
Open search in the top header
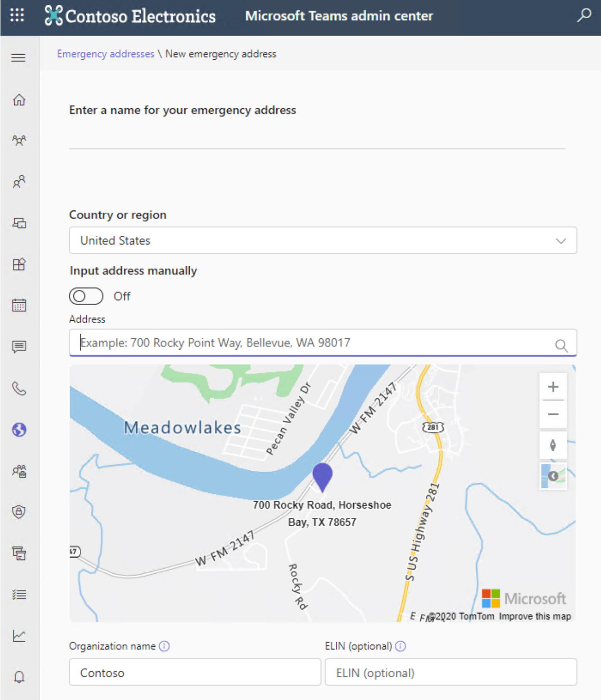click(584, 15)
